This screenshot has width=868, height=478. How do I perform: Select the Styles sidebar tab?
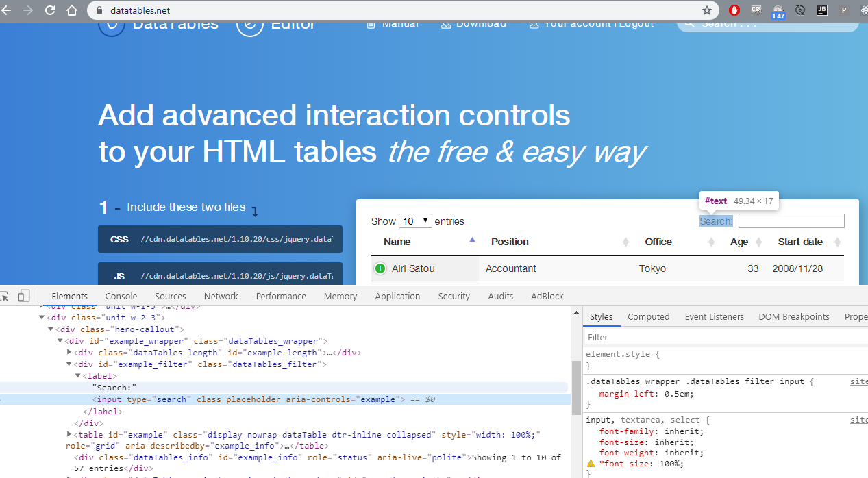602,316
